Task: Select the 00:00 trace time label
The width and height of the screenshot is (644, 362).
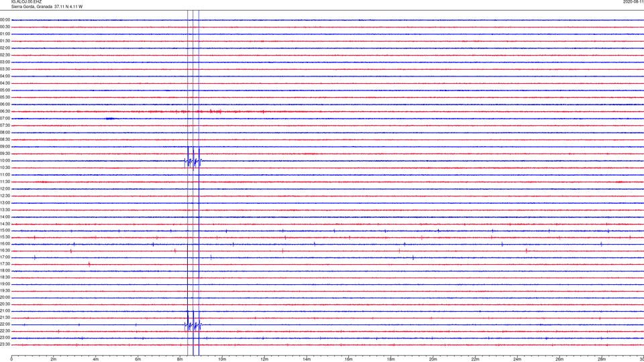Action: pos(5,19)
